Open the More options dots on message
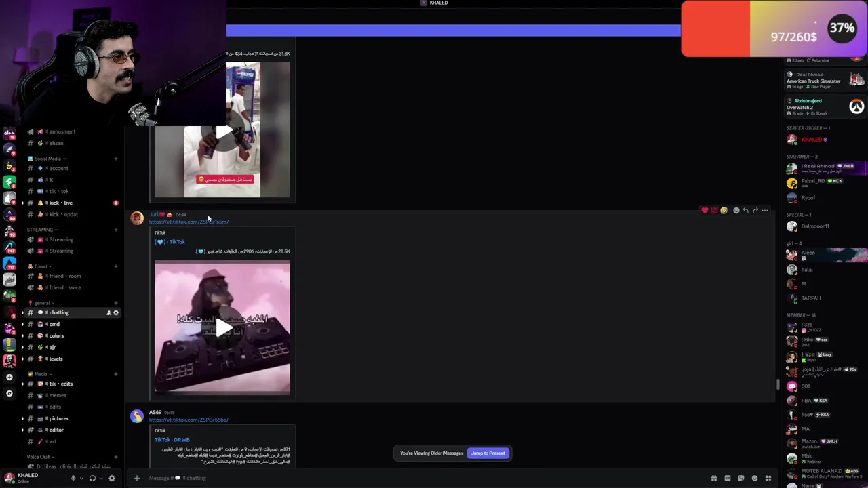This screenshot has width=868, height=488. pyautogui.click(x=765, y=211)
